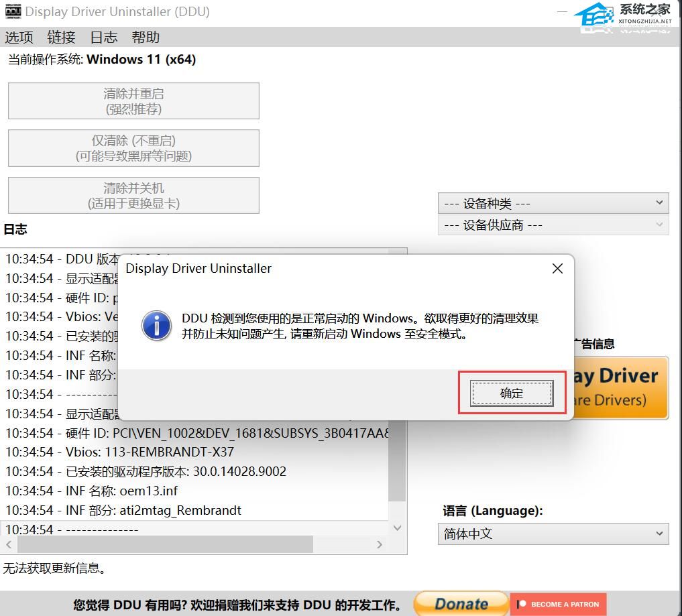
Task: Click 清除并关机 button
Action: [x=133, y=195]
